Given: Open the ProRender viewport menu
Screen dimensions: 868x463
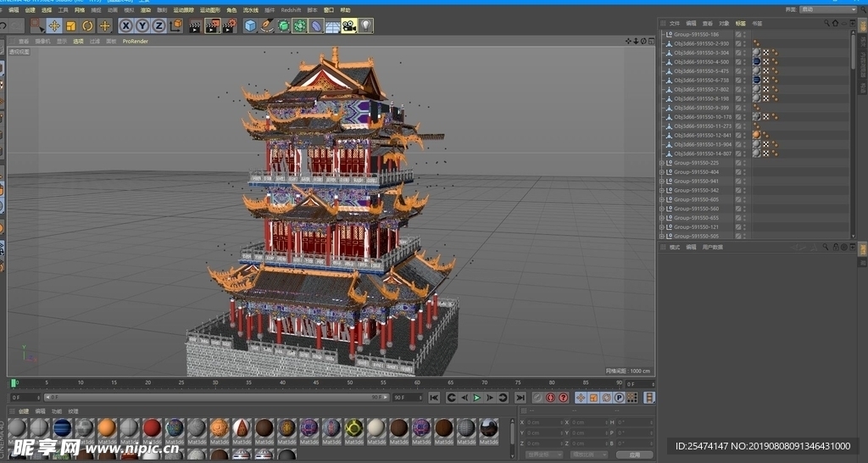Looking at the screenshot, I should 135,41.
